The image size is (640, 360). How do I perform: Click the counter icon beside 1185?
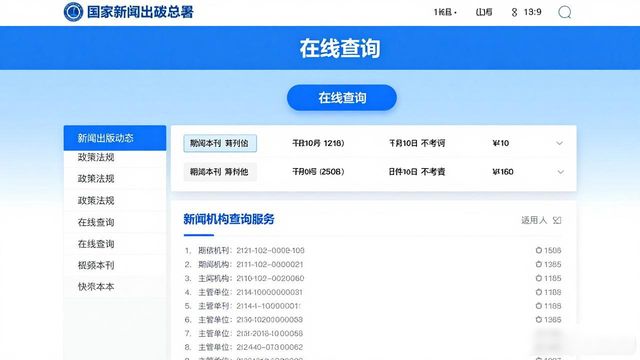tap(539, 278)
